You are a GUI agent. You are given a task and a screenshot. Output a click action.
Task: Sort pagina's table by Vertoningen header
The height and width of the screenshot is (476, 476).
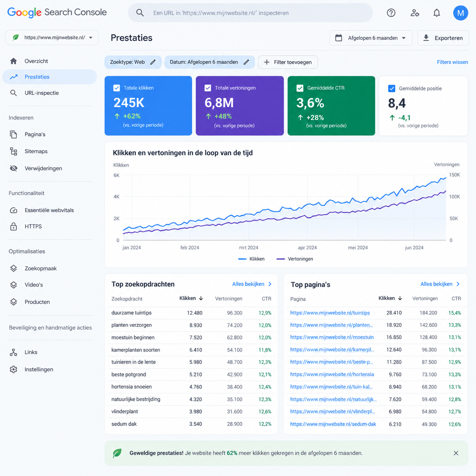(x=425, y=299)
